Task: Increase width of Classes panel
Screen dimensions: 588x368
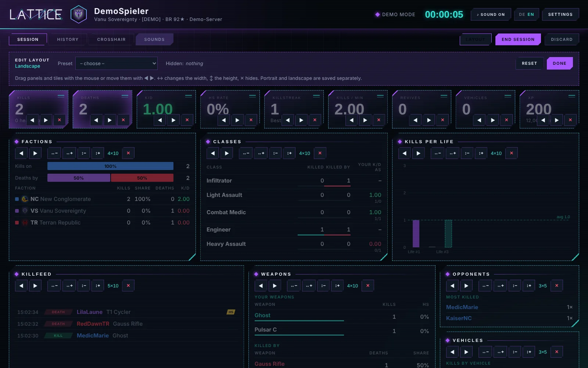Action: tap(261, 153)
